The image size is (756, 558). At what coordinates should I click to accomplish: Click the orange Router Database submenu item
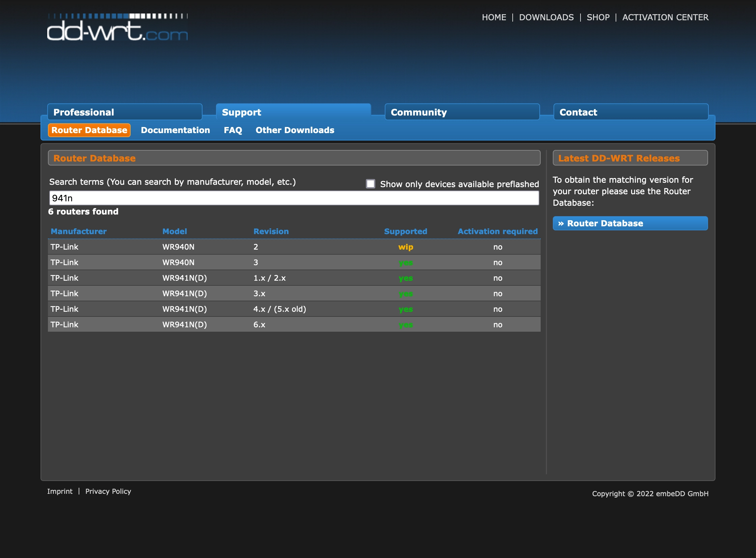click(89, 130)
